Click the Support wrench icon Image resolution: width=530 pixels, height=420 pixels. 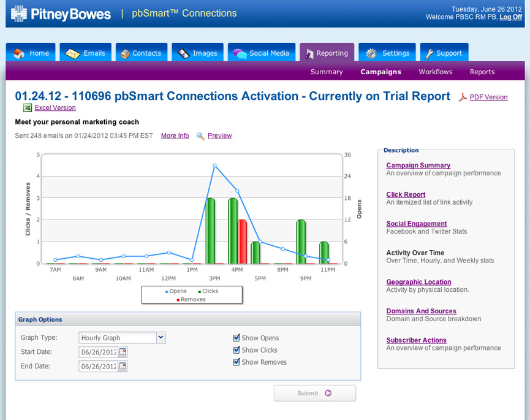(x=429, y=53)
